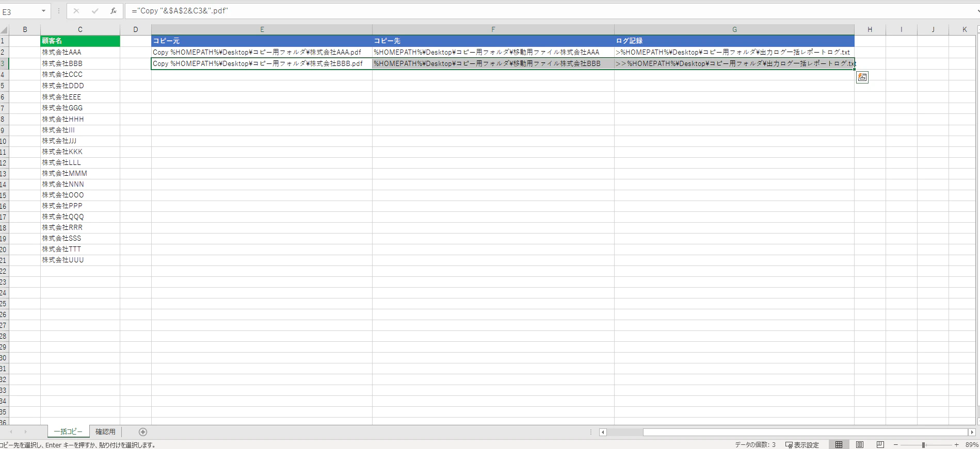This screenshot has width=980, height=449.
Task: Open the Insert Function fx dialog
Action: point(114,11)
